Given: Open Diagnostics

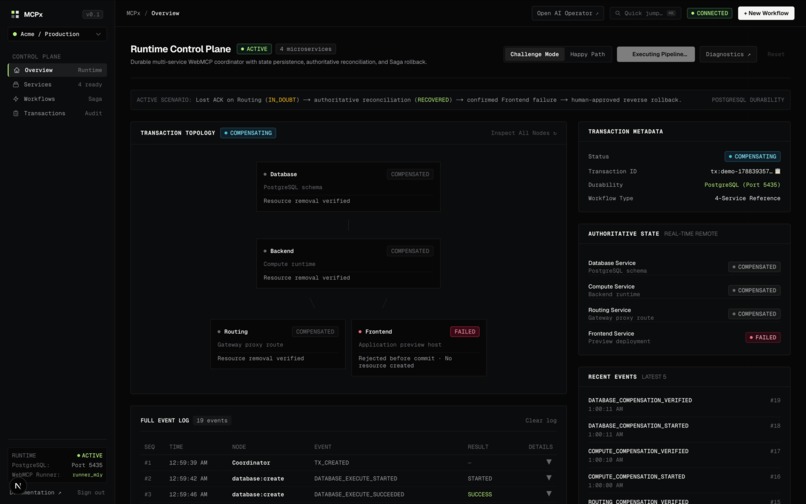Looking at the screenshot, I should tap(728, 54).
